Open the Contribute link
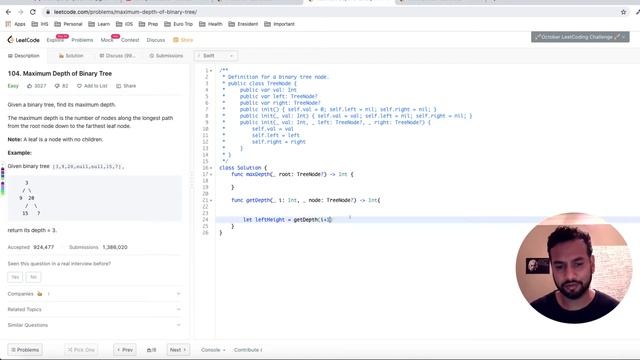Image resolution: width=640 pixels, height=360 pixels. click(248, 350)
